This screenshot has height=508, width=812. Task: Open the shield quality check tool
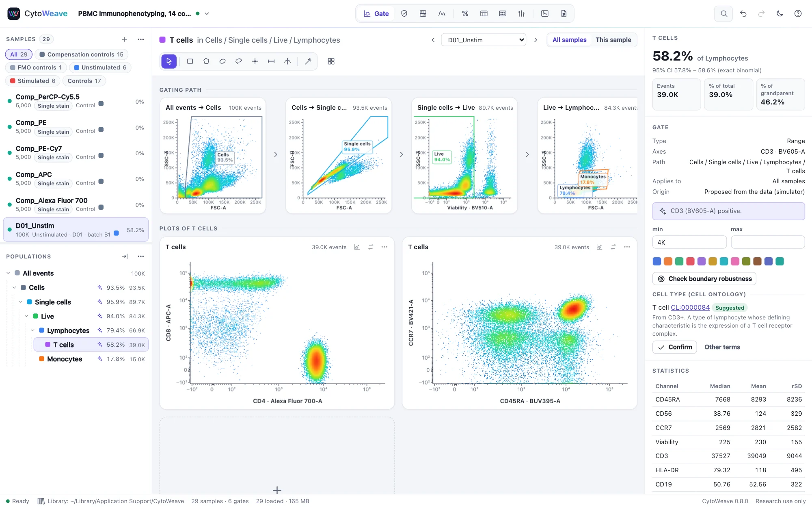click(404, 13)
